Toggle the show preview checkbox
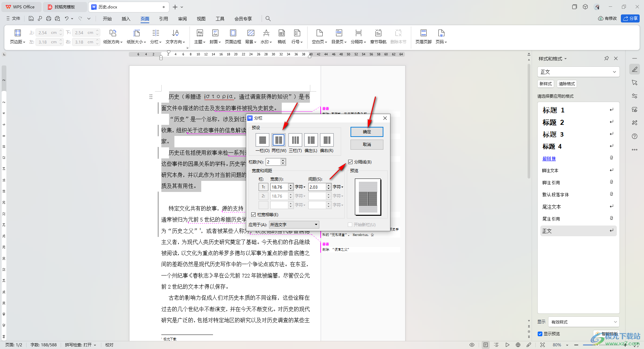 (x=540, y=334)
